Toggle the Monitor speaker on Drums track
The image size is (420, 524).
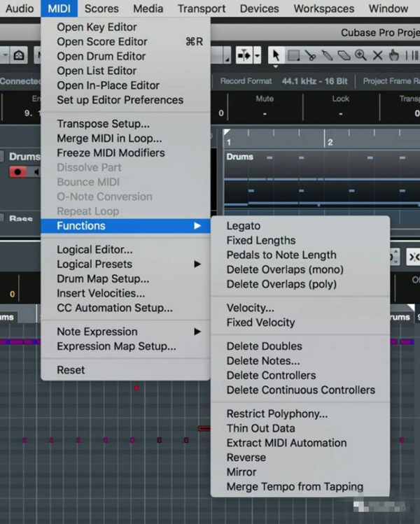click(36, 172)
